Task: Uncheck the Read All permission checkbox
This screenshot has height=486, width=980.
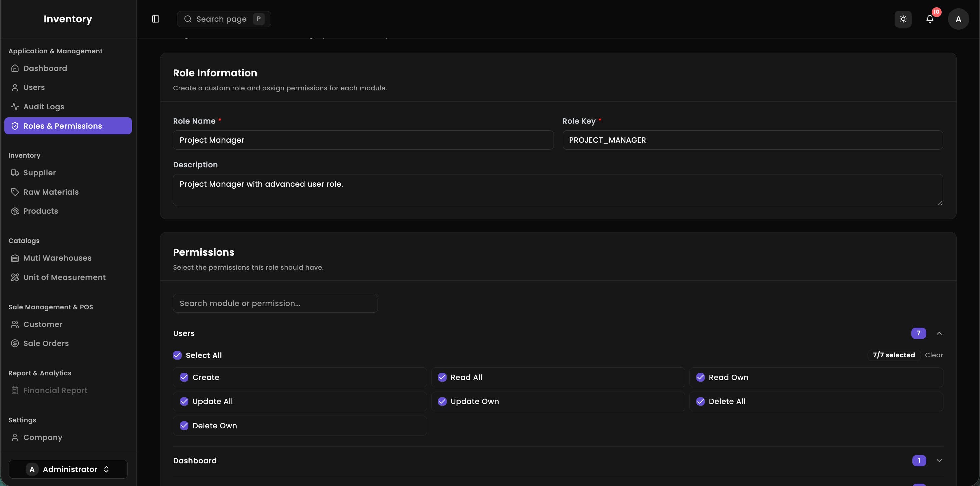Action: [442, 378]
